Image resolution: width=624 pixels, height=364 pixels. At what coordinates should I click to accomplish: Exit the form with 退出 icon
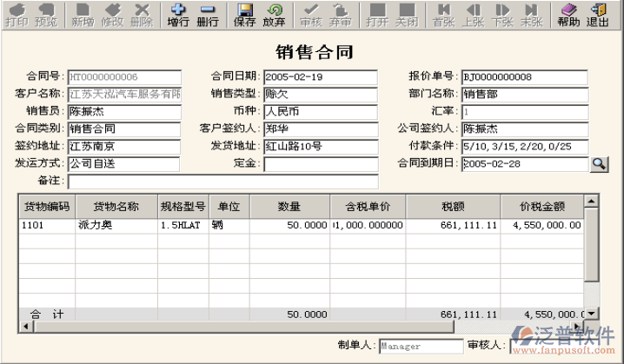597,15
